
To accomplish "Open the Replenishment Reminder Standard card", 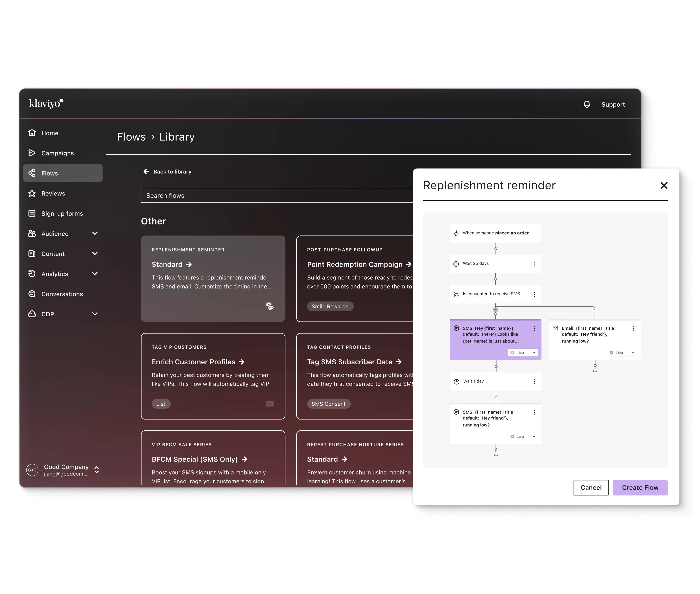I will click(213, 278).
